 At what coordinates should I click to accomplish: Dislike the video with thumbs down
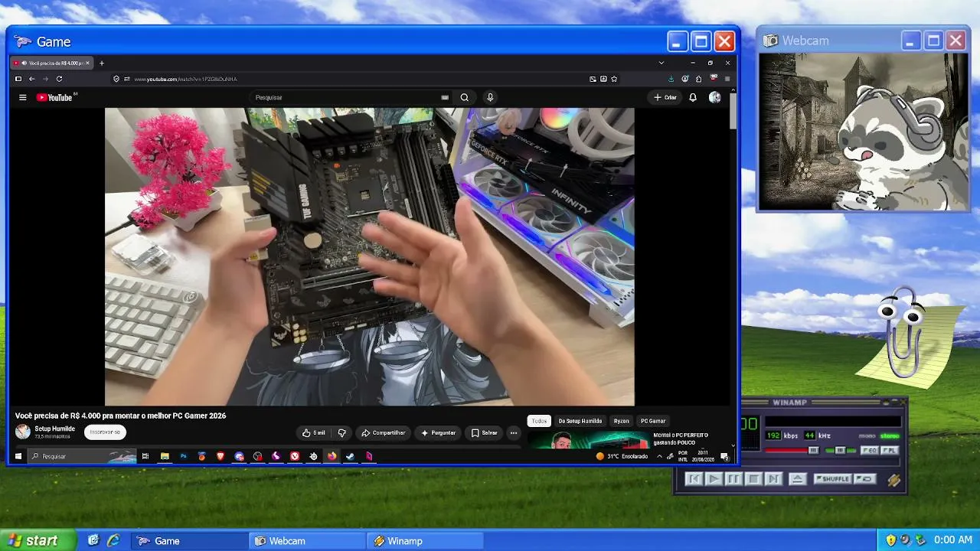coord(341,433)
